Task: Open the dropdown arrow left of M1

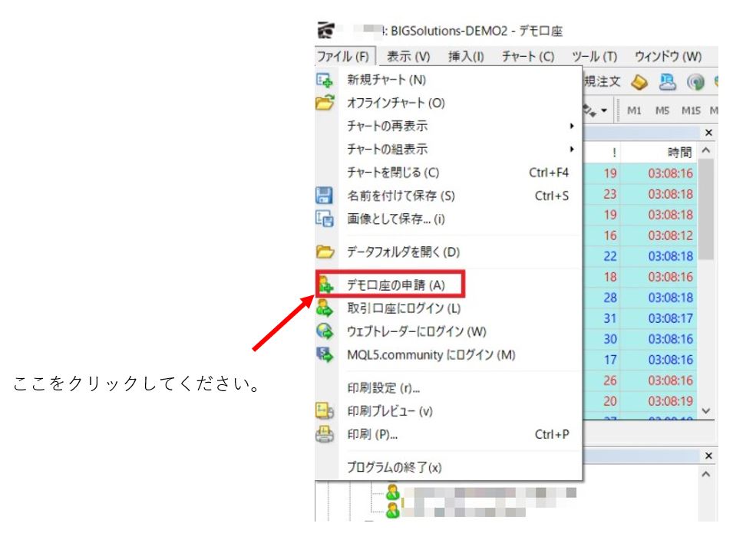Action: (x=604, y=110)
